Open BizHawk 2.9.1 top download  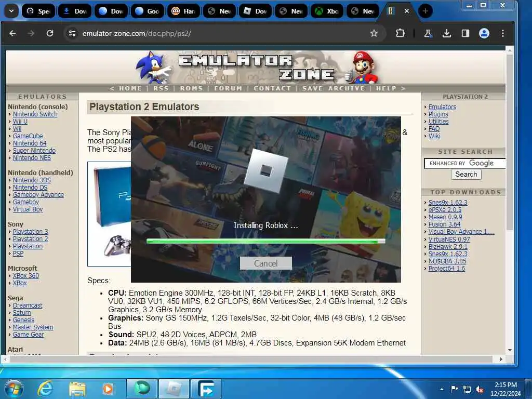pos(448,246)
